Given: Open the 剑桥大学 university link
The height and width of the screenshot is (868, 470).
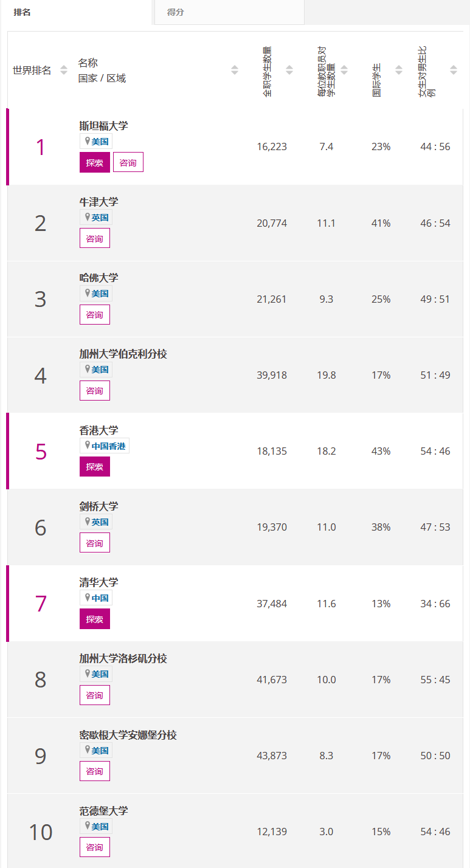Looking at the screenshot, I should pos(98,506).
